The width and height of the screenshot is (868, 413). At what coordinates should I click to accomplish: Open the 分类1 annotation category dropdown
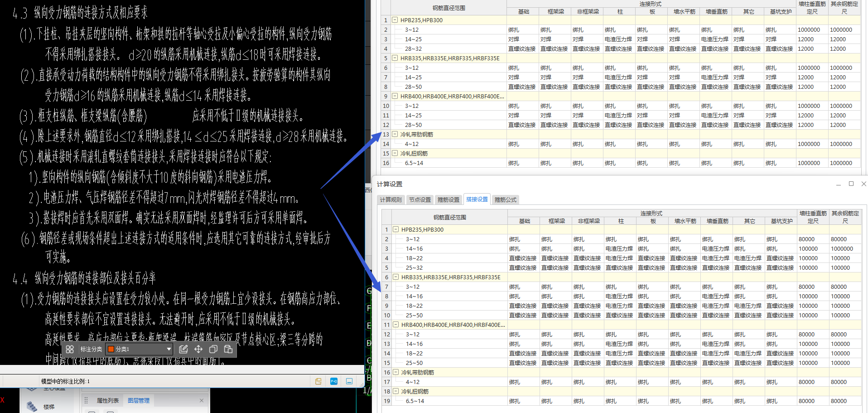click(169, 349)
